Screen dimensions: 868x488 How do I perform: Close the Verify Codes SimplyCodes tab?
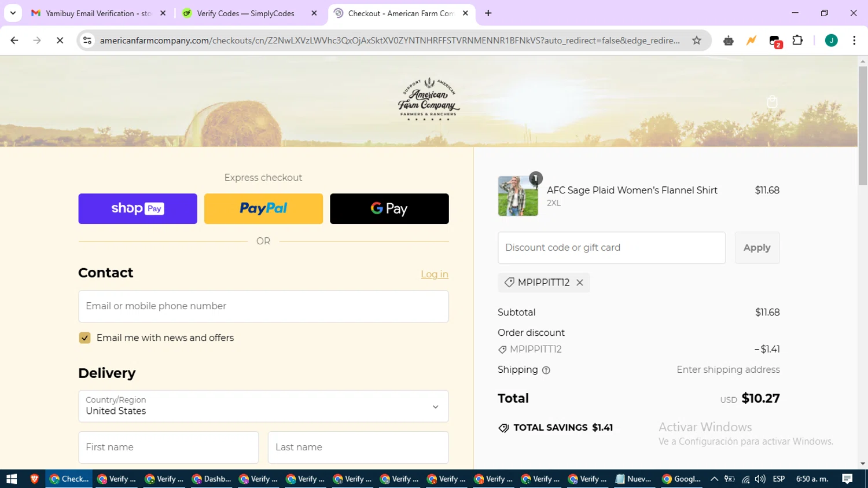314,13
